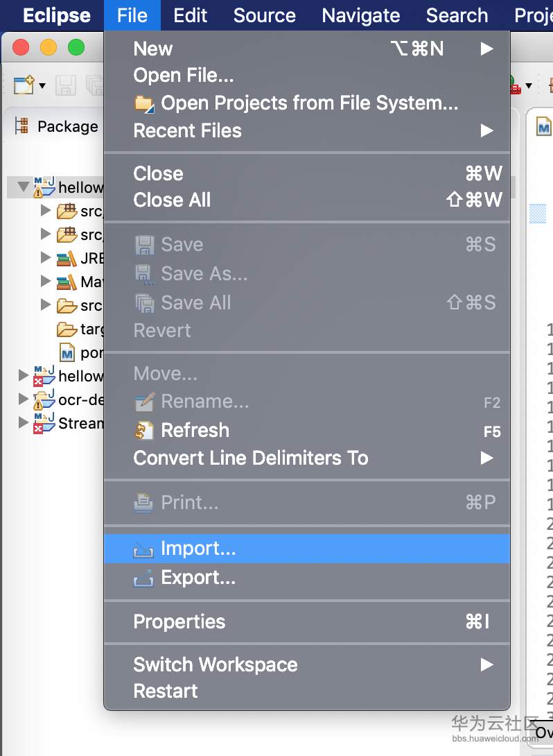
Task: Expand the Stream project node
Action: point(24,422)
